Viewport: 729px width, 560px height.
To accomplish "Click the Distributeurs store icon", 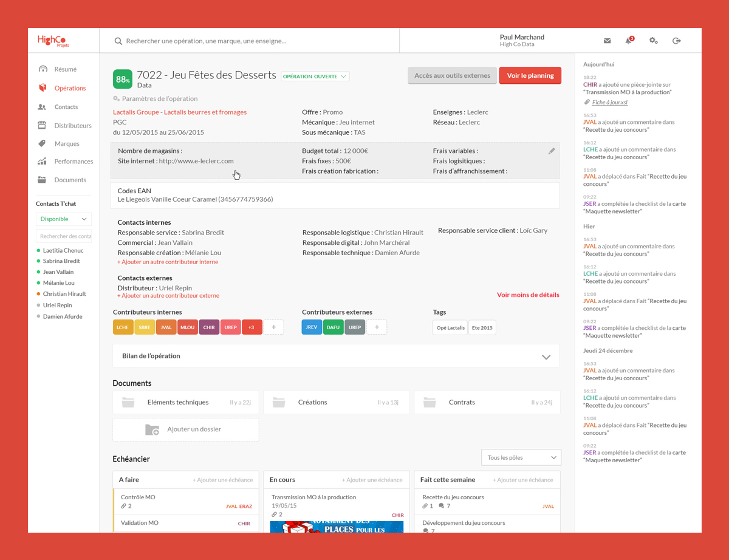I will (42, 125).
